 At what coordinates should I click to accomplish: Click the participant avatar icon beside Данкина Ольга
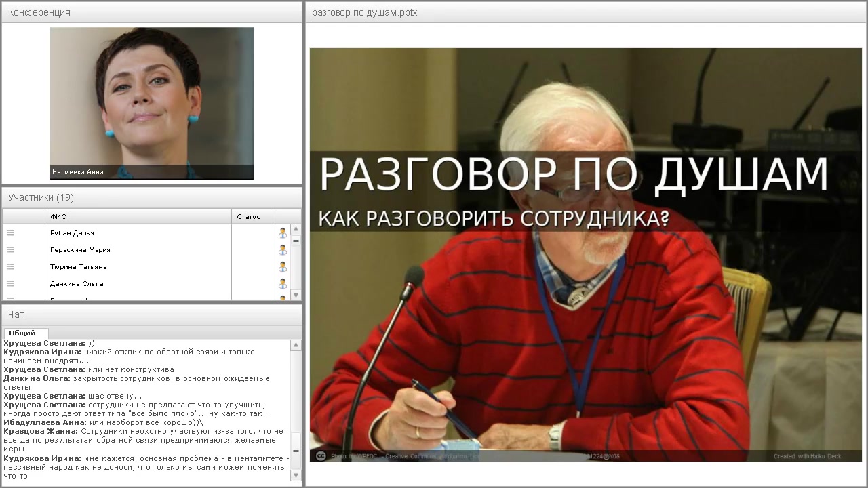[282, 283]
